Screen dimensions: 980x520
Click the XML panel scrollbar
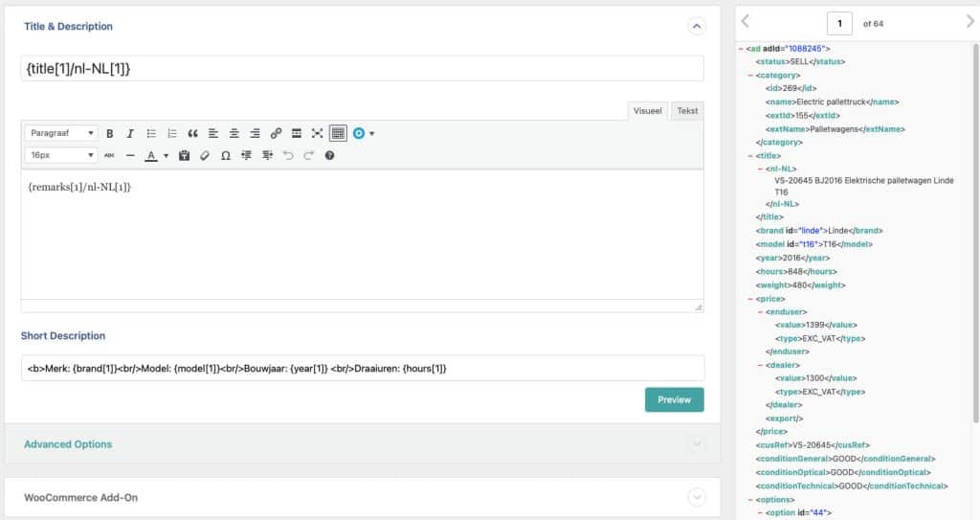tap(975, 234)
